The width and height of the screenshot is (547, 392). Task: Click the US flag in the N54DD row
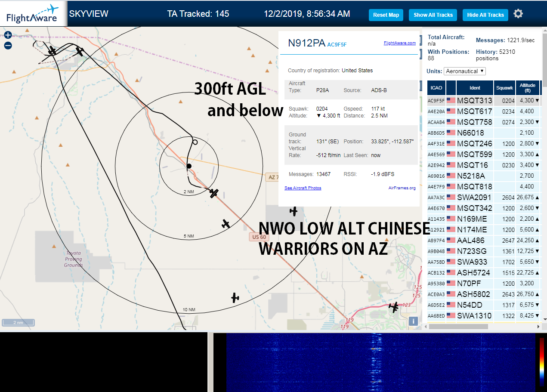[x=451, y=305]
